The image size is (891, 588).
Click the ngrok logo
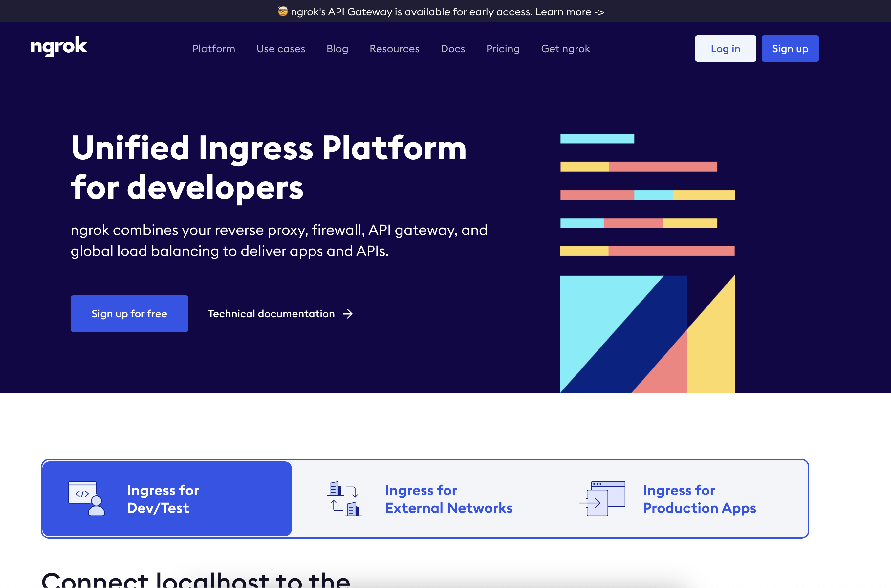pyautogui.click(x=59, y=47)
